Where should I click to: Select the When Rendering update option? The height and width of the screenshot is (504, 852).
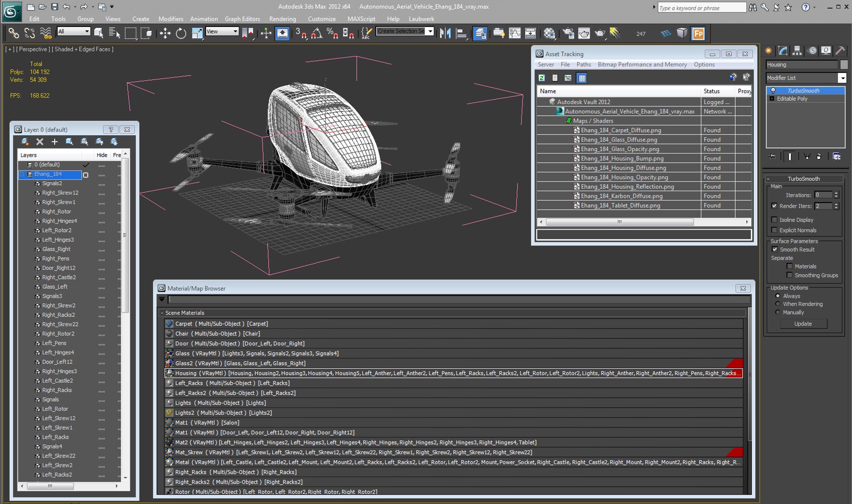778,304
